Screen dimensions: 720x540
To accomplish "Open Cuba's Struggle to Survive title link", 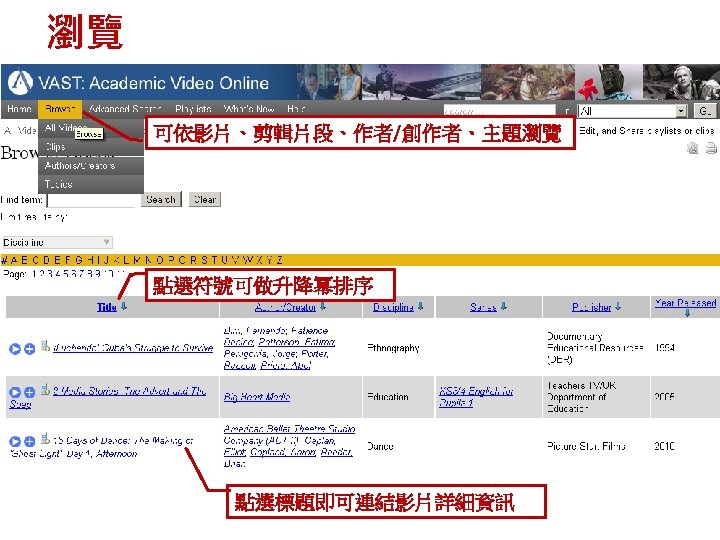I will pyautogui.click(x=133, y=348).
